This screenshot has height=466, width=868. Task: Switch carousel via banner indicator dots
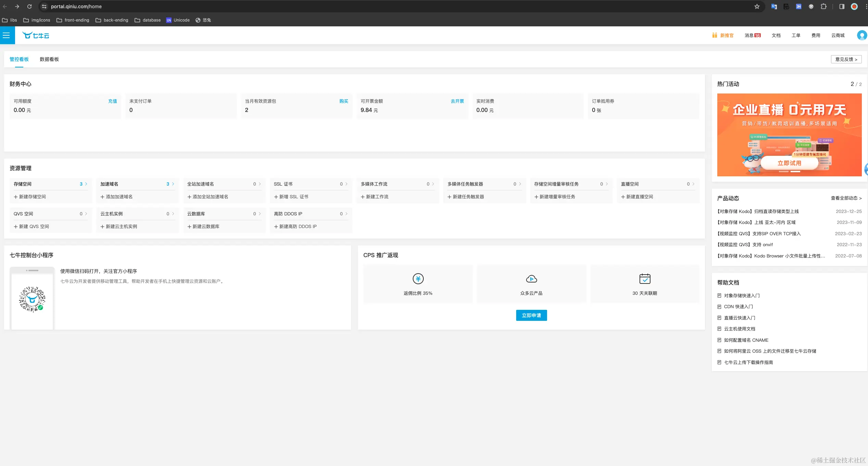point(784,172)
